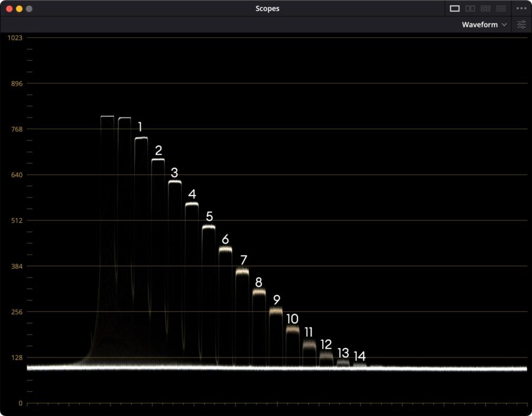Click the 1023 scale label

coord(15,38)
